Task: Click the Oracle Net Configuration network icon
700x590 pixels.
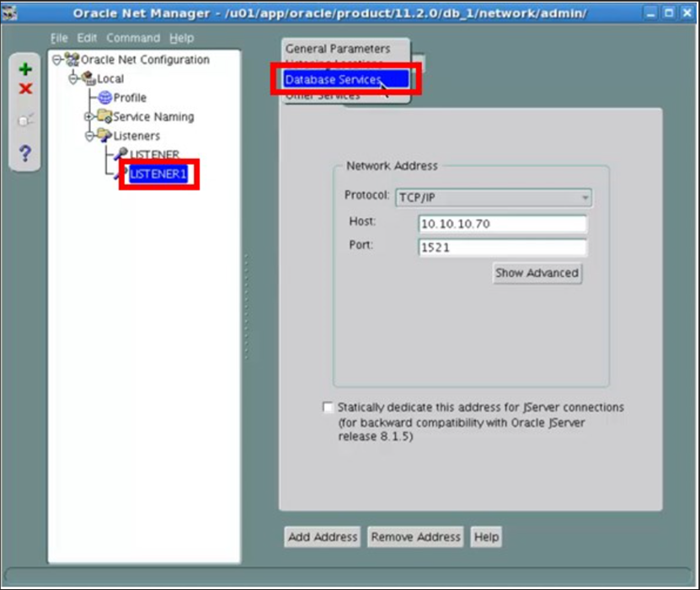Action: pyautogui.click(x=72, y=59)
